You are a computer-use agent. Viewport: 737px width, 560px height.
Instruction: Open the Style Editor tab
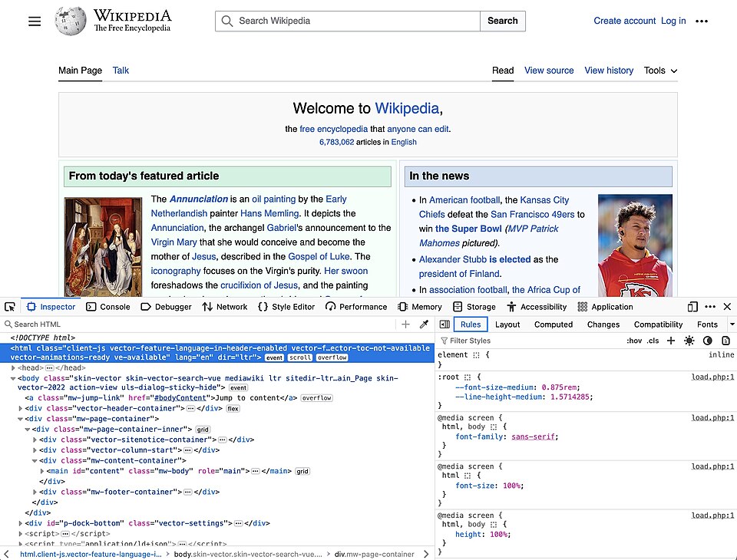[286, 307]
